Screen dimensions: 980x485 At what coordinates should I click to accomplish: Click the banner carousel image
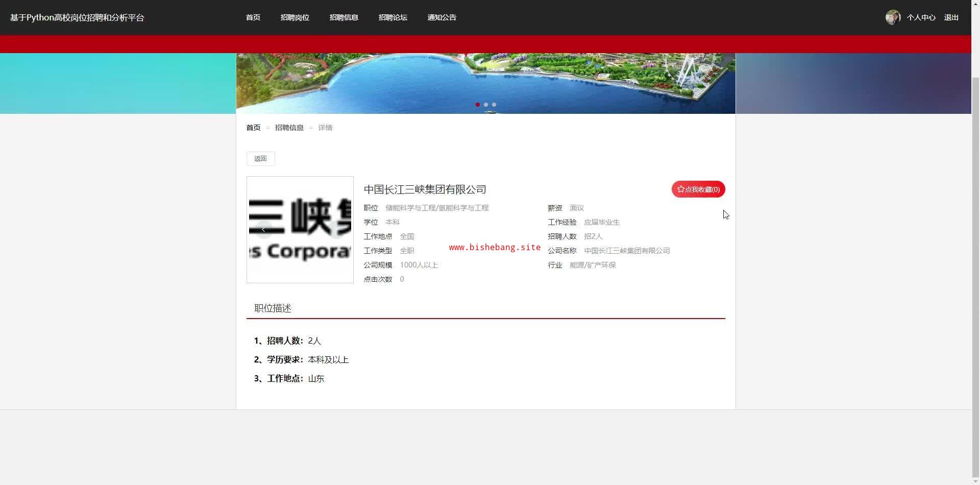[486, 83]
